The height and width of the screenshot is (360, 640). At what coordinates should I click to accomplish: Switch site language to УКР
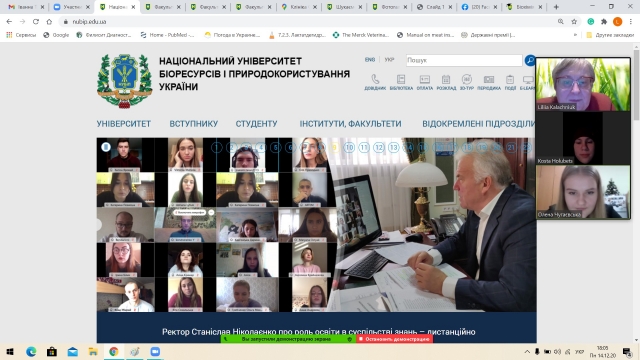[x=389, y=60]
